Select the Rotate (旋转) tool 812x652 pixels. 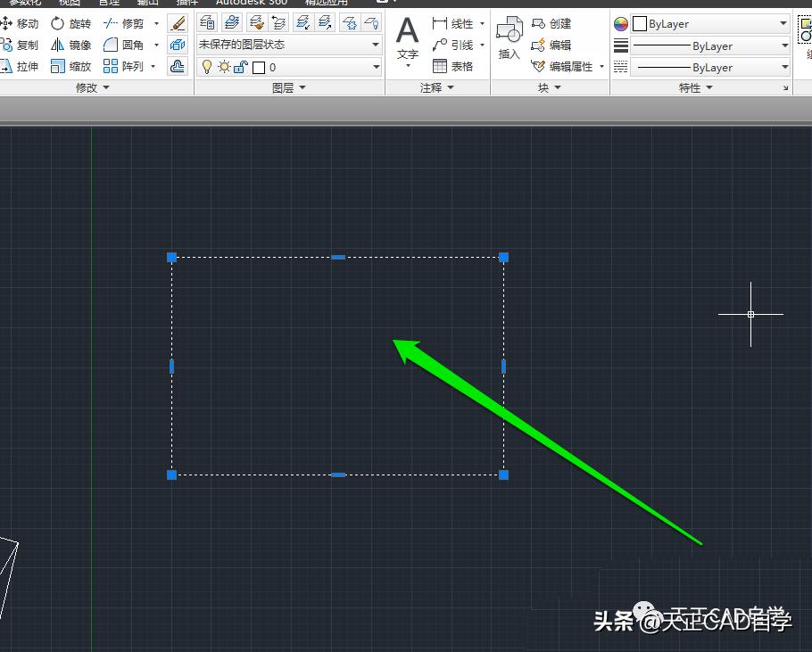pos(71,23)
